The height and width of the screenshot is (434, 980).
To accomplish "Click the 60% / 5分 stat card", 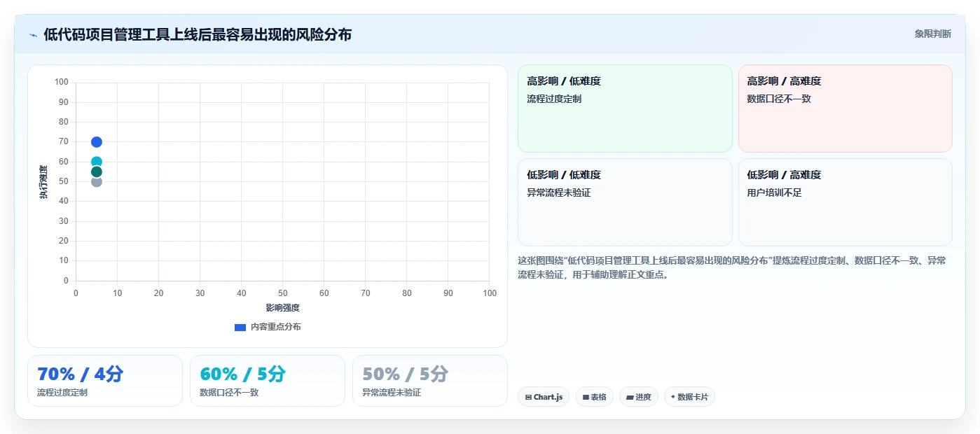I will coord(268,381).
